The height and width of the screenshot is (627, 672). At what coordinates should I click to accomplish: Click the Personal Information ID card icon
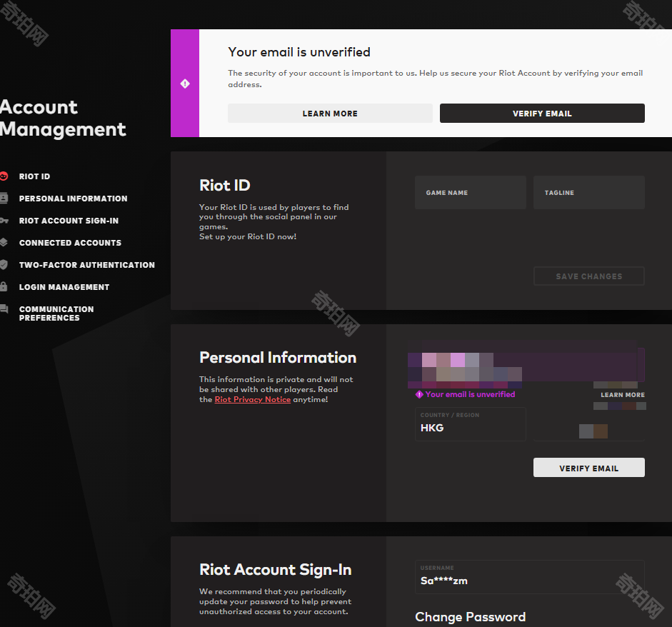(x=4, y=199)
